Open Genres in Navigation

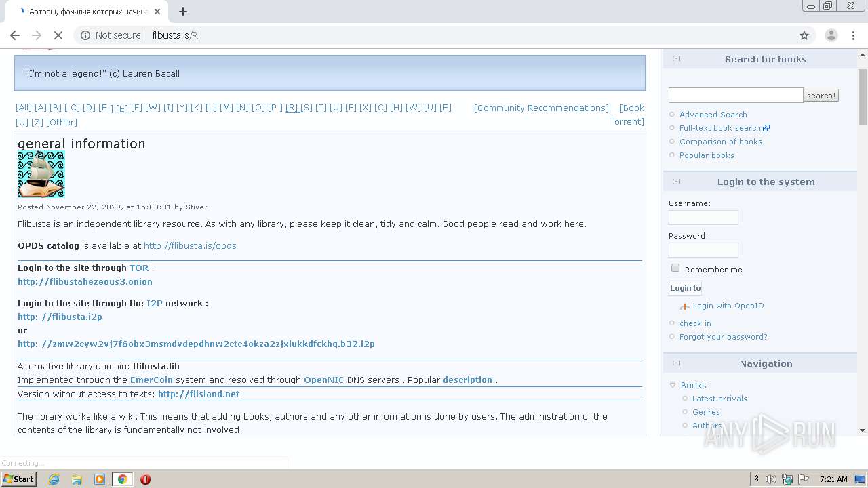(x=706, y=412)
